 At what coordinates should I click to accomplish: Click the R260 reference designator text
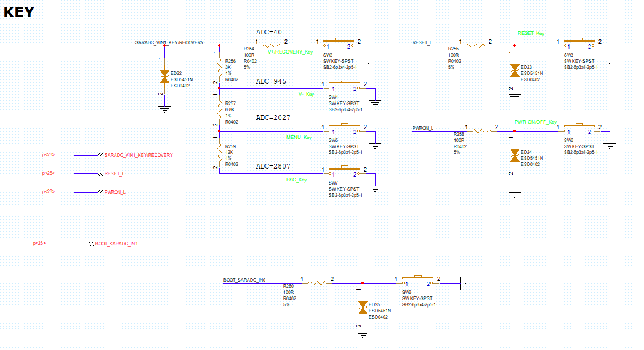pos(288,286)
